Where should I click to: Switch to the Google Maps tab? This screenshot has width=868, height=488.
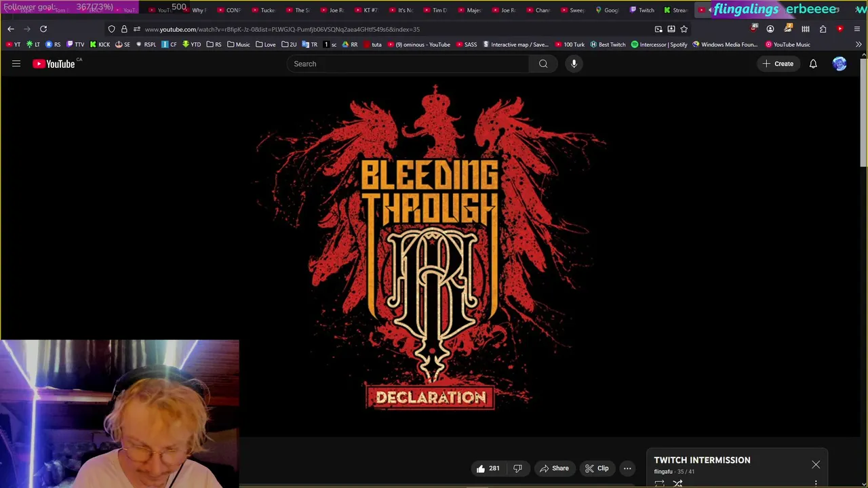pos(607,10)
